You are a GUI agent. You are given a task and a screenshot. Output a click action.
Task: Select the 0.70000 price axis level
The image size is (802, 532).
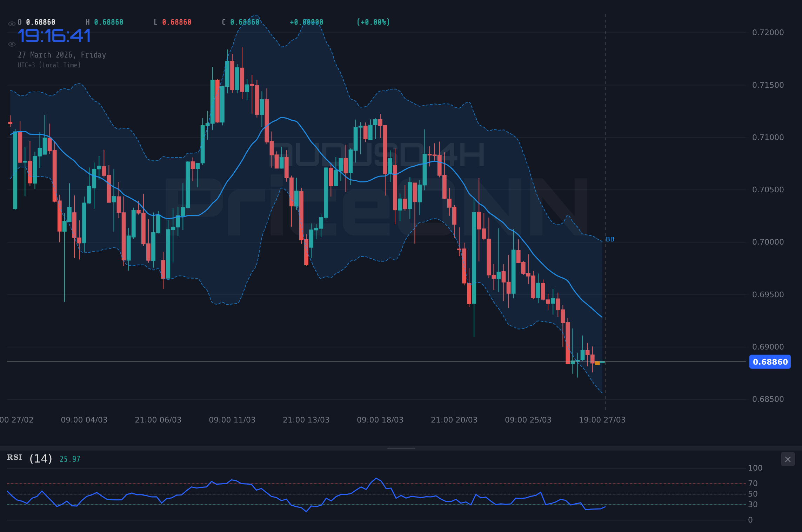coord(767,241)
